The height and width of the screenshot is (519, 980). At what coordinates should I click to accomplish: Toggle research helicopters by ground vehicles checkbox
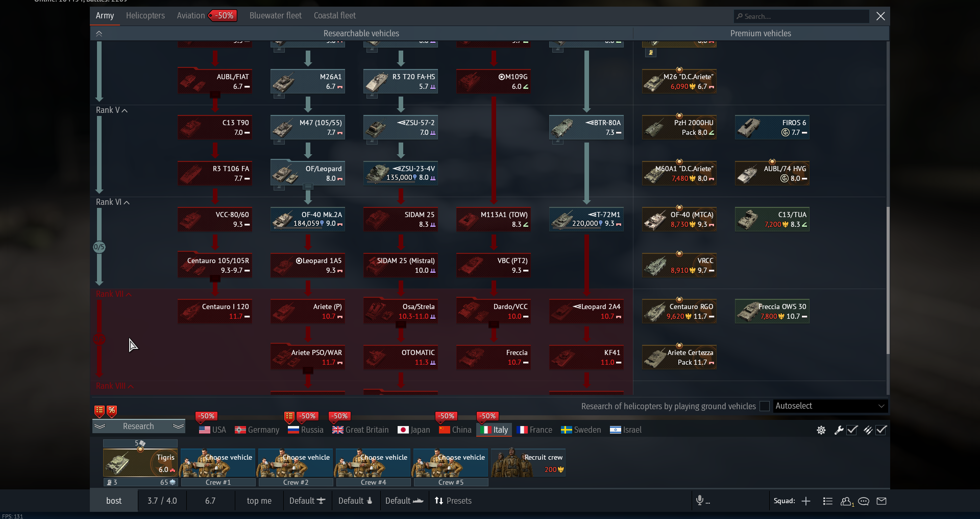764,406
